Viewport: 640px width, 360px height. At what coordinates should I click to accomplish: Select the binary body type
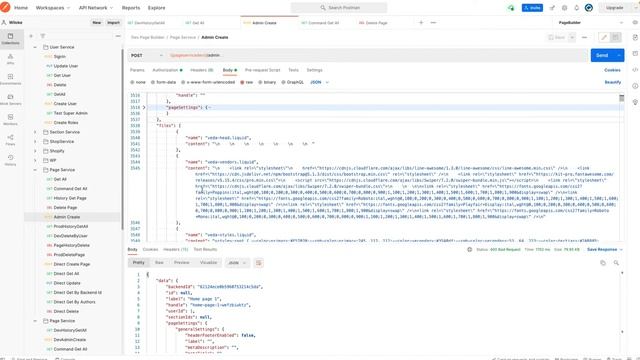click(x=267, y=82)
